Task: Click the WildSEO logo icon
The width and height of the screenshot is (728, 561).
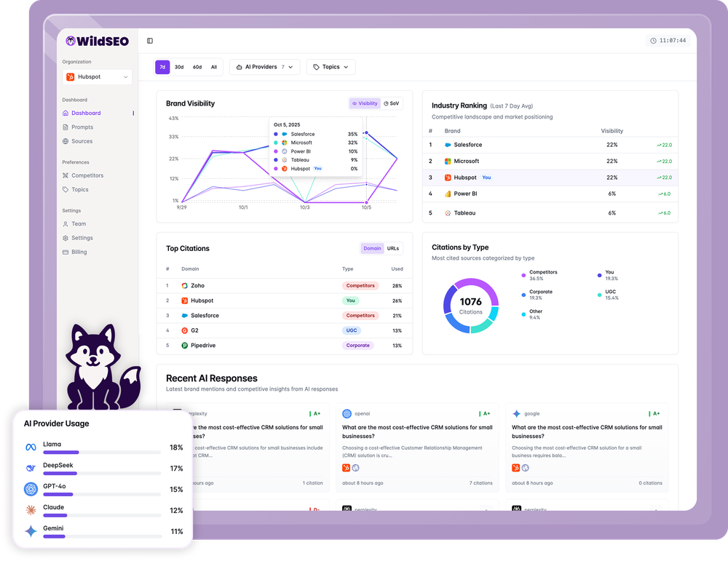Action: coord(71,41)
